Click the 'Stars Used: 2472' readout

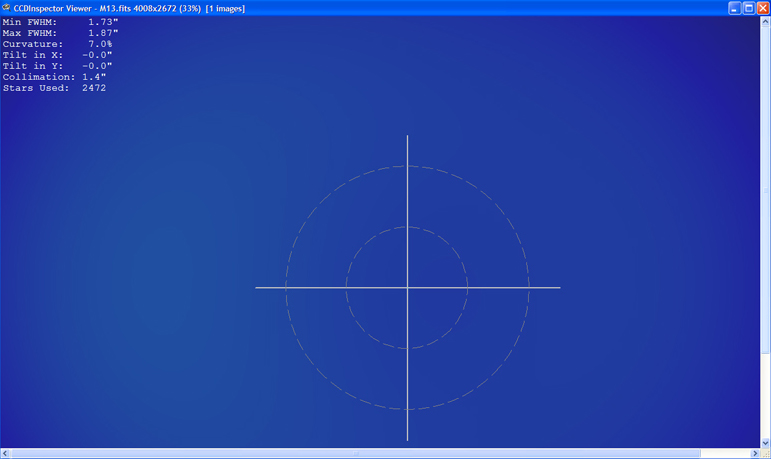point(55,88)
